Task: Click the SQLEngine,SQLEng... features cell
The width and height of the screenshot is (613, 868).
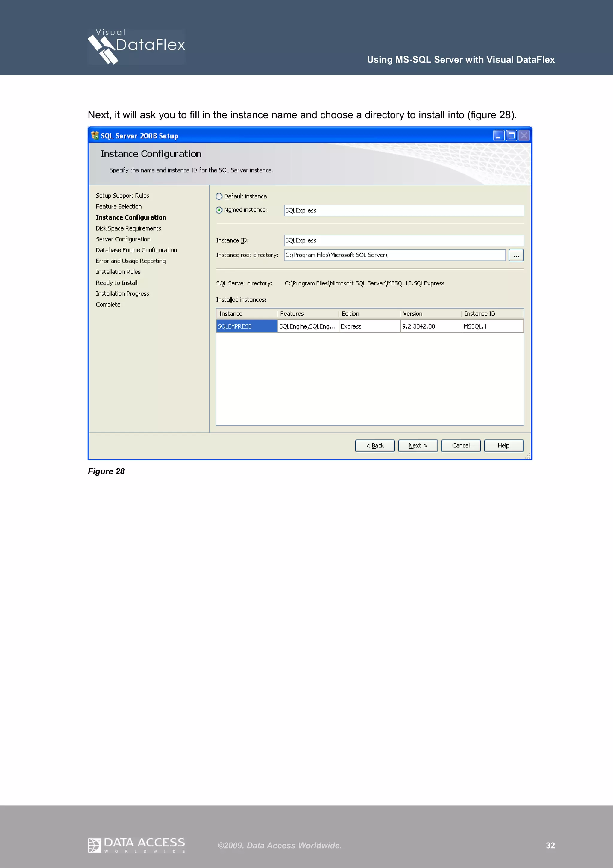Action: click(308, 326)
